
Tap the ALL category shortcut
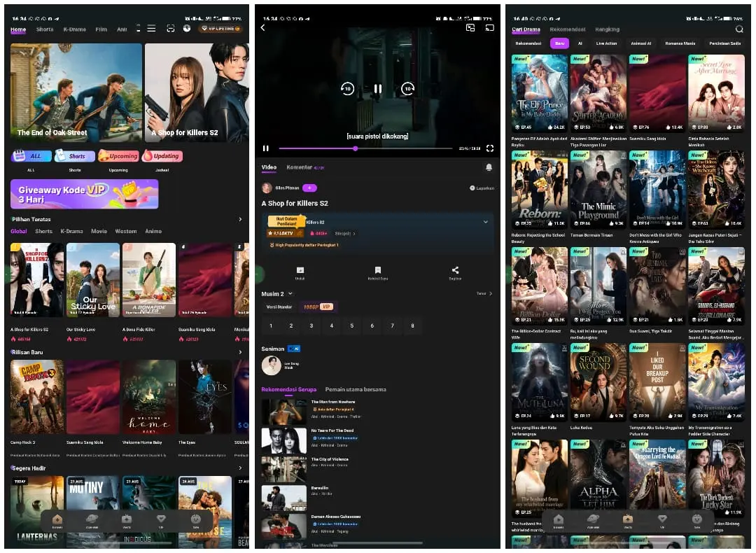tap(31, 155)
